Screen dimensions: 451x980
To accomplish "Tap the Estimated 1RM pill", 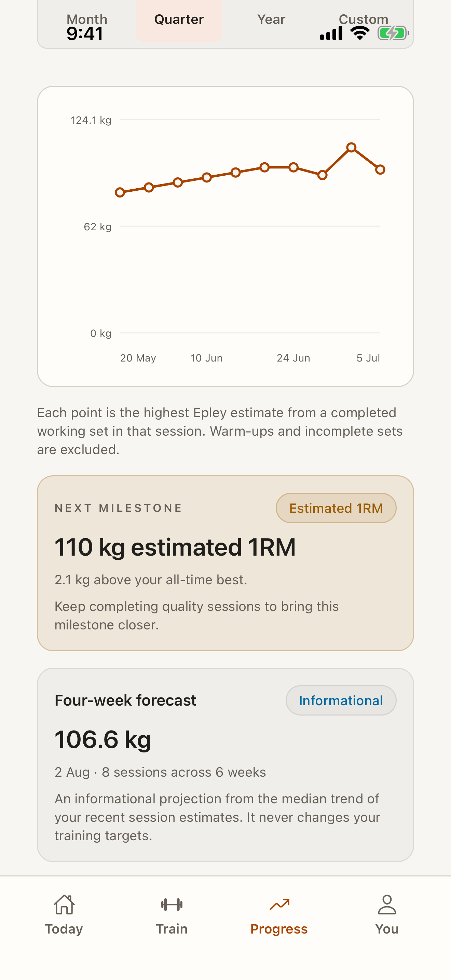I will click(336, 508).
